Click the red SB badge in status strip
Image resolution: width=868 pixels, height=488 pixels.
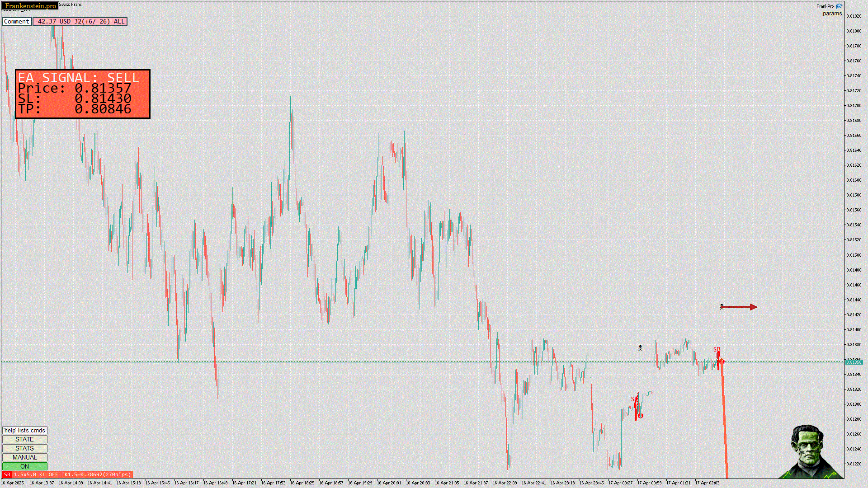pos(7,474)
